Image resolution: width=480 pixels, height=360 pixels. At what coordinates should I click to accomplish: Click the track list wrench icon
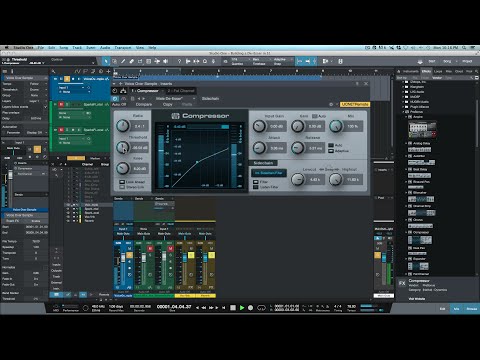click(x=53, y=71)
